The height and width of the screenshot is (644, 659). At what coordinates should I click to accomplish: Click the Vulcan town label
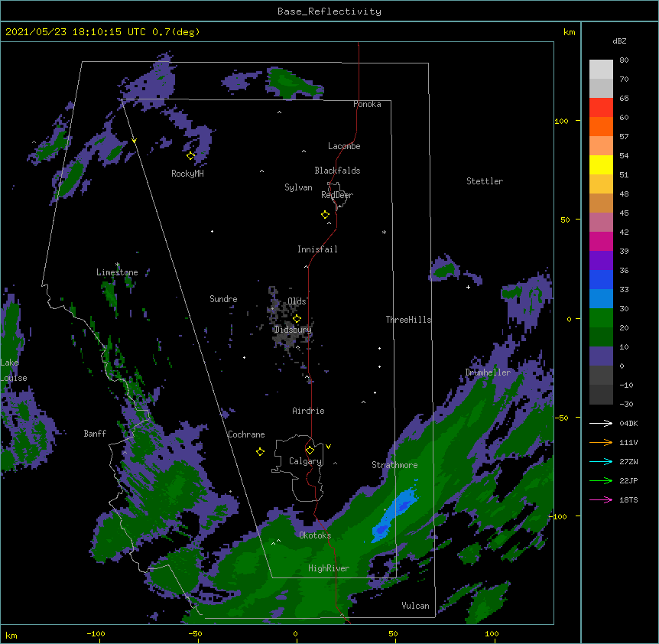[x=415, y=606]
